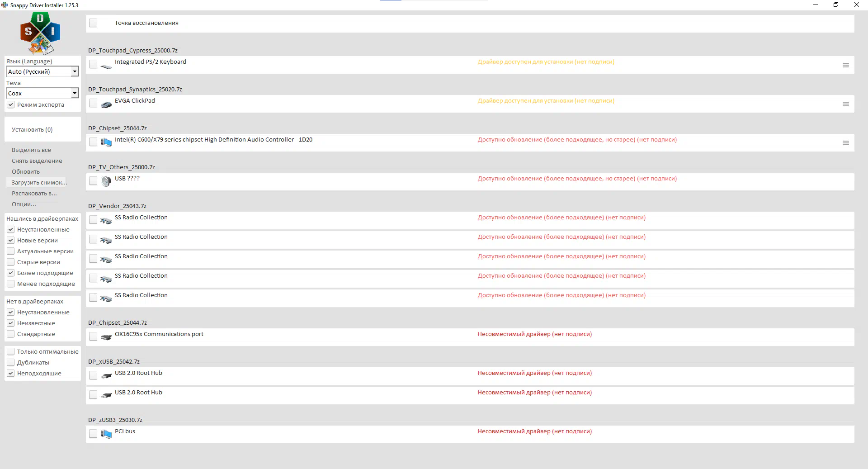Click the touchpad icon beside EVGA ClickPad
Screen dimensions: 868x469
106,105
